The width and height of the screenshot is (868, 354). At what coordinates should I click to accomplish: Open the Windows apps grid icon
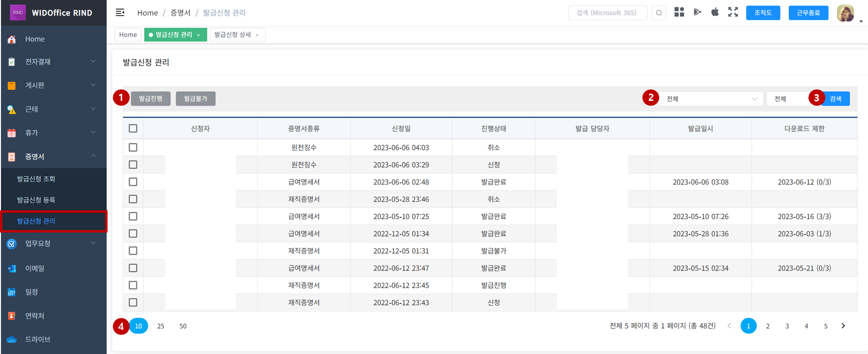[x=679, y=12]
